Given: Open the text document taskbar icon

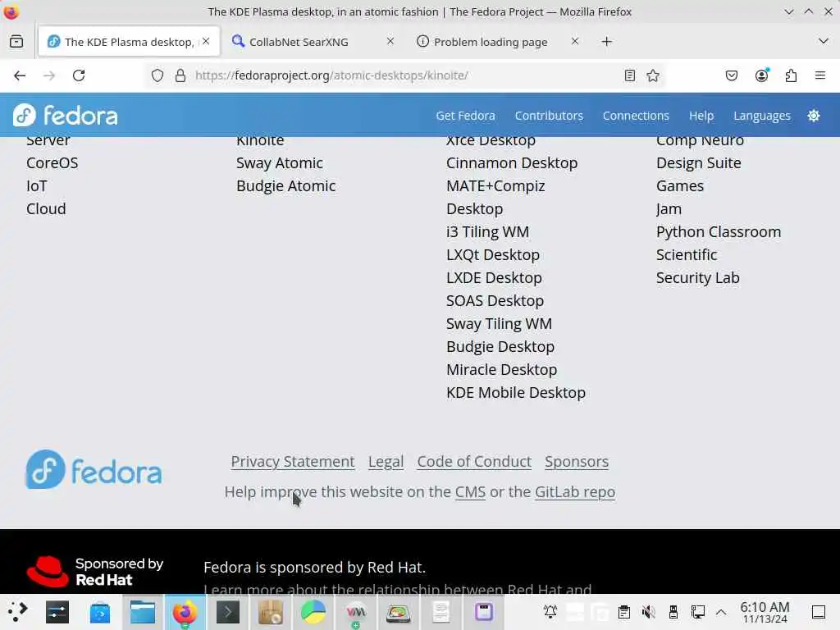Looking at the screenshot, I should (441, 612).
